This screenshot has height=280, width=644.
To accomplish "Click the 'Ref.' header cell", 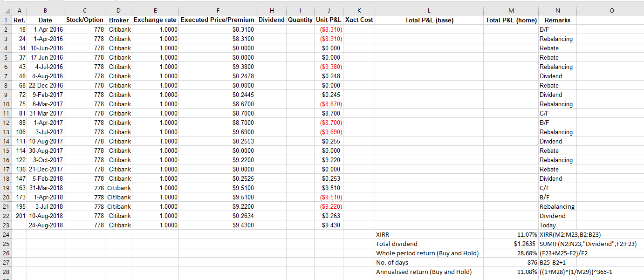I will click(19, 20).
